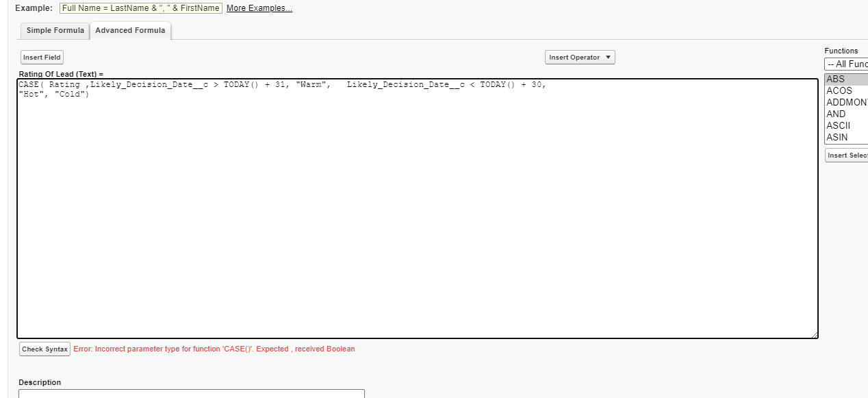Click the Check Syntax button

pos(44,349)
